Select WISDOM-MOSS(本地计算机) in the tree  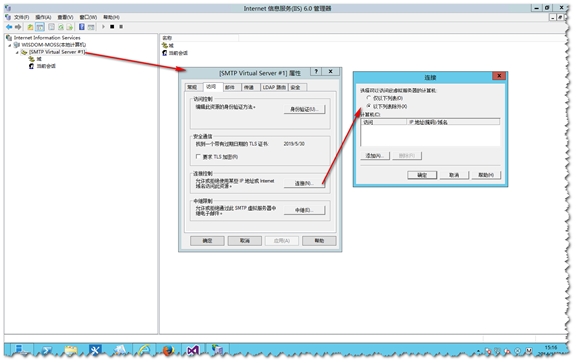[54, 45]
